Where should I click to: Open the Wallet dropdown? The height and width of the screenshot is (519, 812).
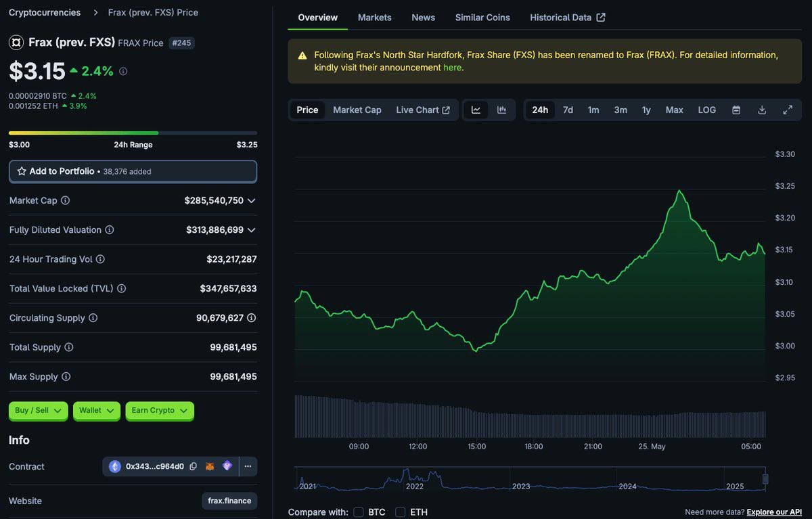[x=97, y=411]
